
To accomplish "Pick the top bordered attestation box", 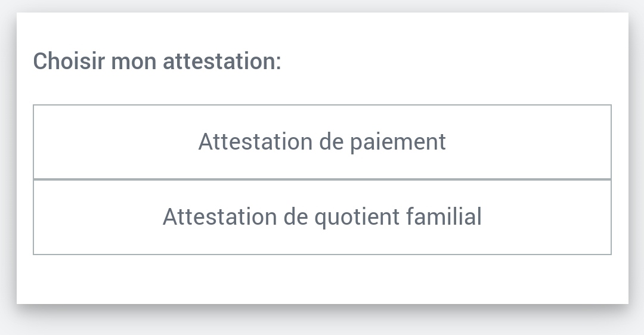I will [x=322, y=142].
